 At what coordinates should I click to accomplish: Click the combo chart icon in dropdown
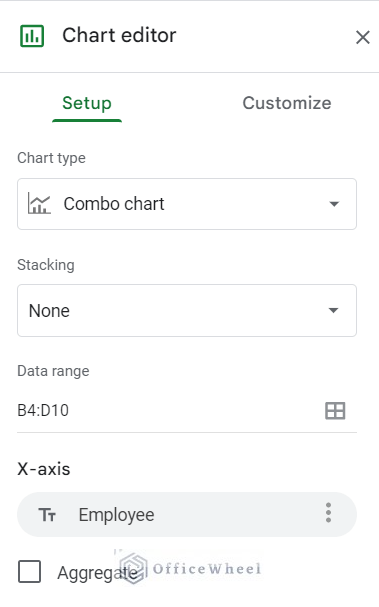(x=39, y=204)
